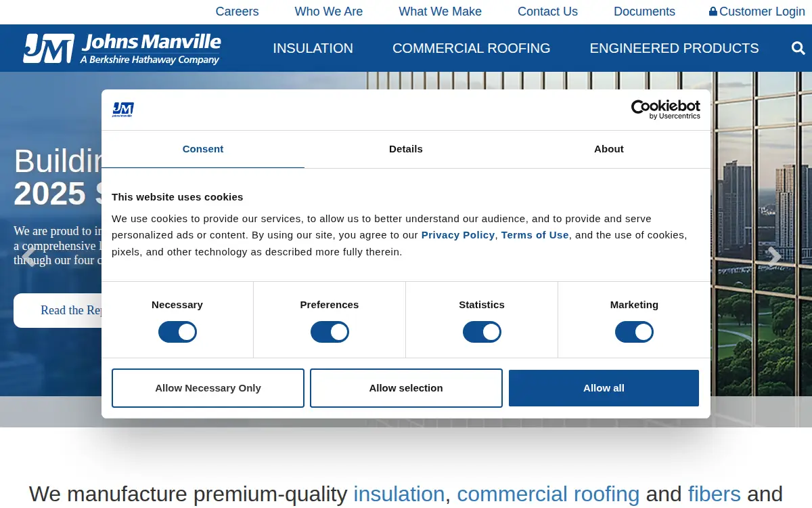Image resolution: width=812 pixels, height=508 pixels.
Task: Open the Terms of Use link
Action: (x=535, y=235)
